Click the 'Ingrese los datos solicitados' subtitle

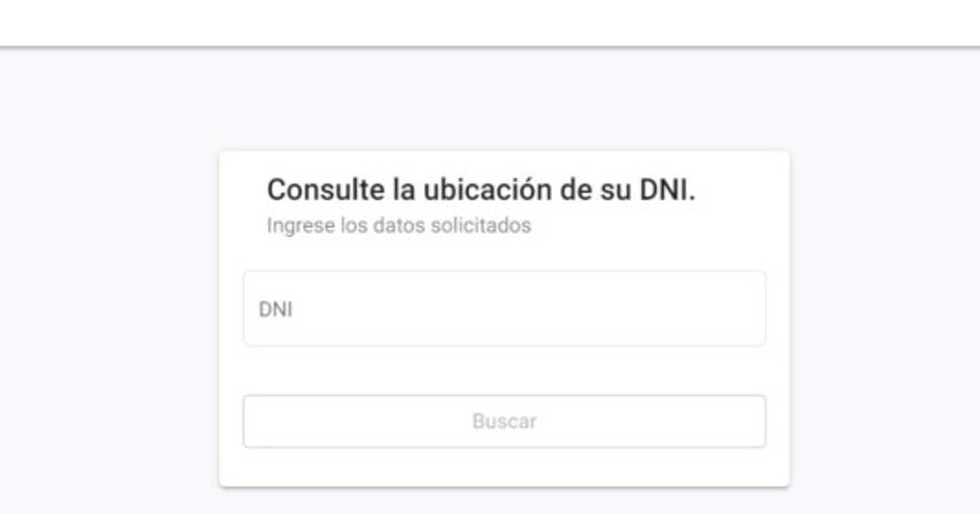click(399, 225)
